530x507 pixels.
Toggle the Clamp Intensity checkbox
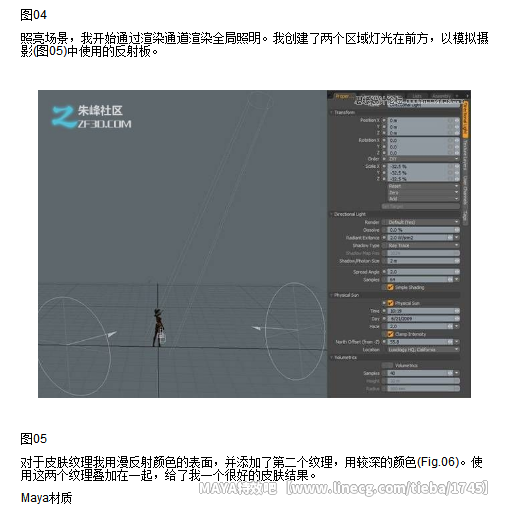pos(390,334)
